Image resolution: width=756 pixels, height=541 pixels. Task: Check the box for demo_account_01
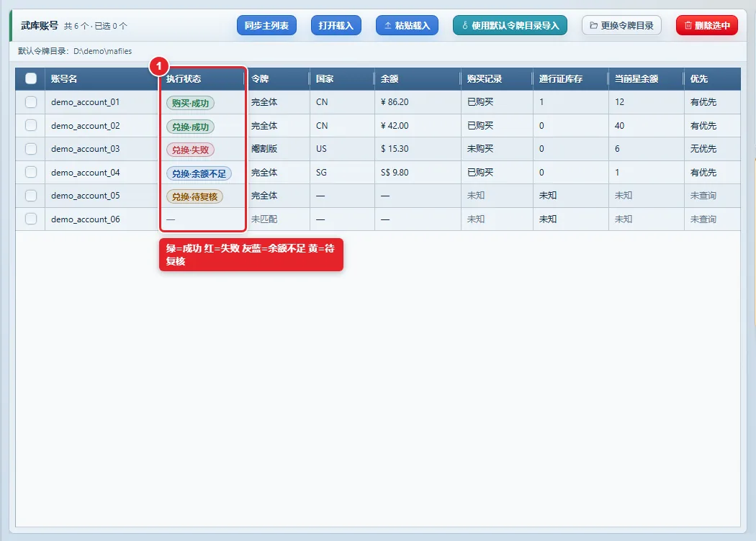31,102
